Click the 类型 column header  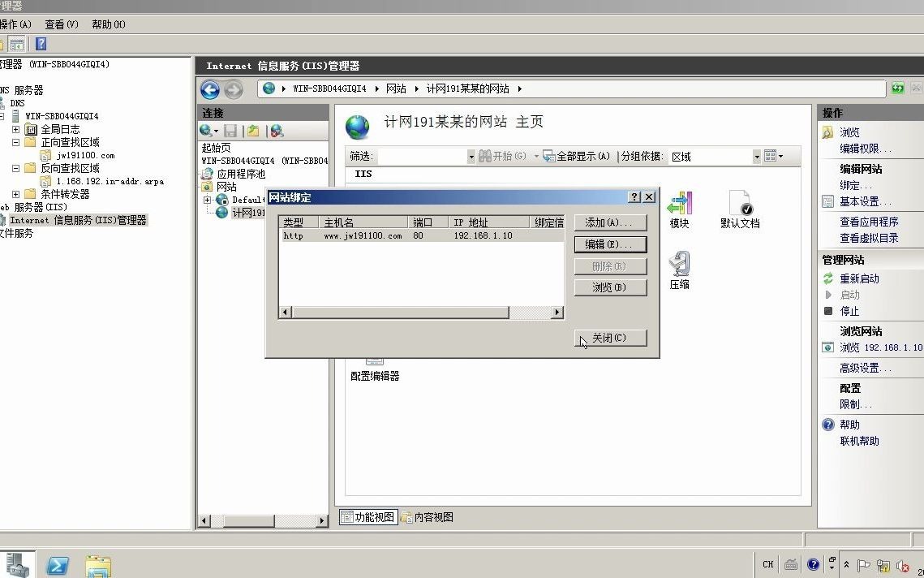point(299,222)
